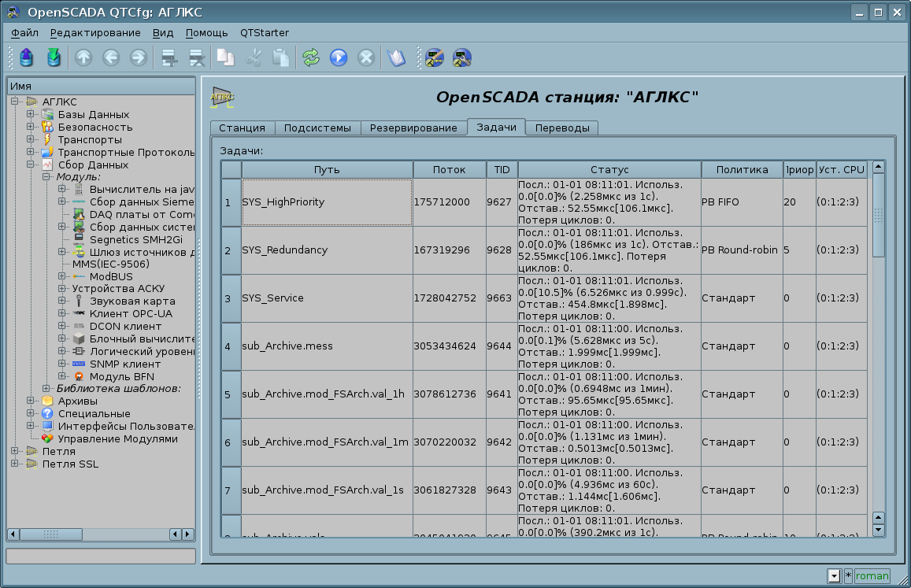
Task: Switch to the Переводы tab
Action: [562, 128]
